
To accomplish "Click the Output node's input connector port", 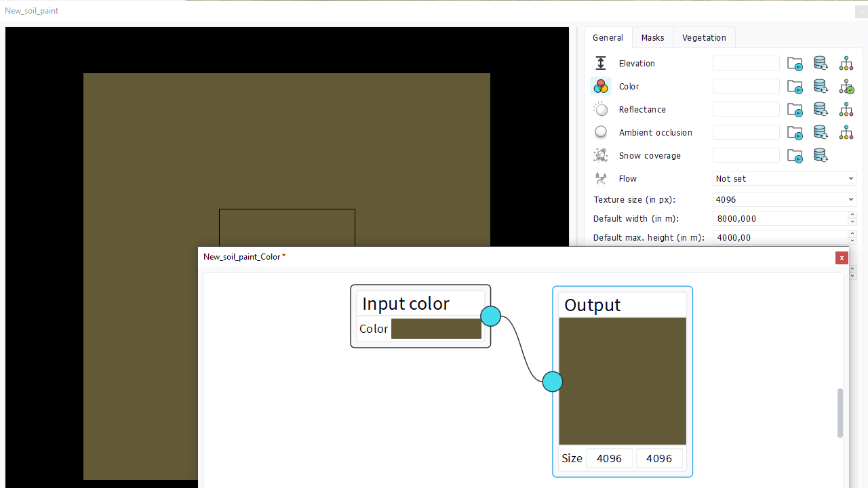I will point(553,382).
